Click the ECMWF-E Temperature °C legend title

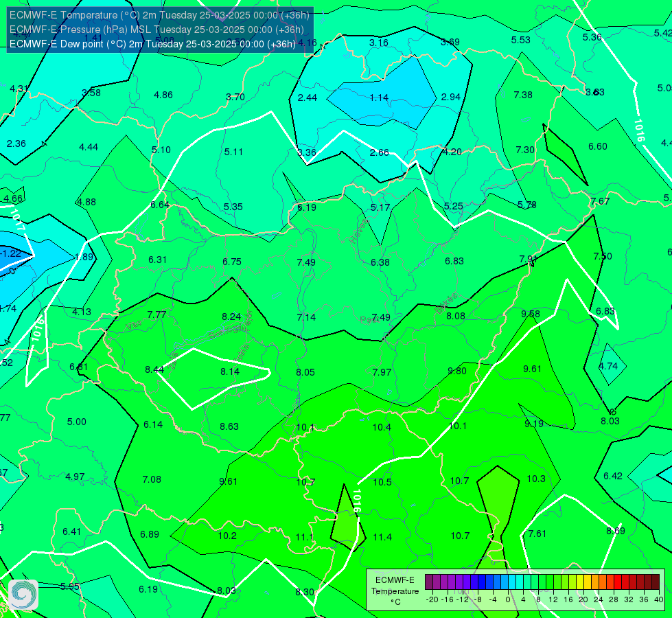tap(395, 591)
